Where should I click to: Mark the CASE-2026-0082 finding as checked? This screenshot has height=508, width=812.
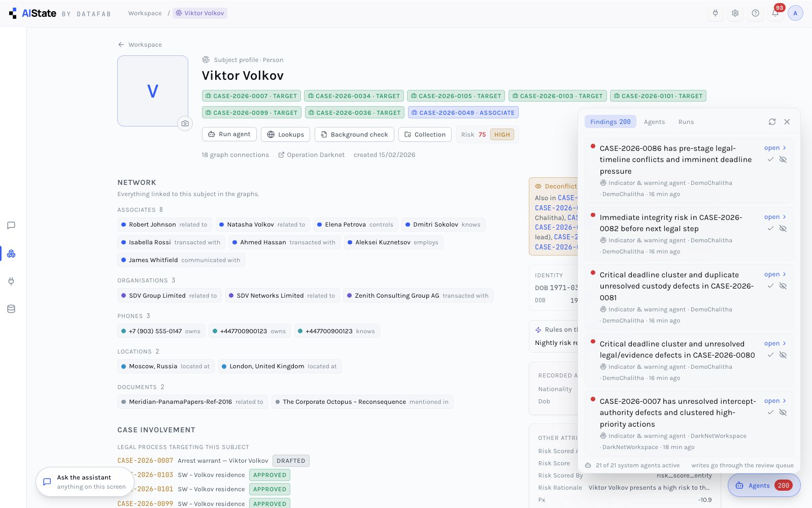tap(770, 229)
